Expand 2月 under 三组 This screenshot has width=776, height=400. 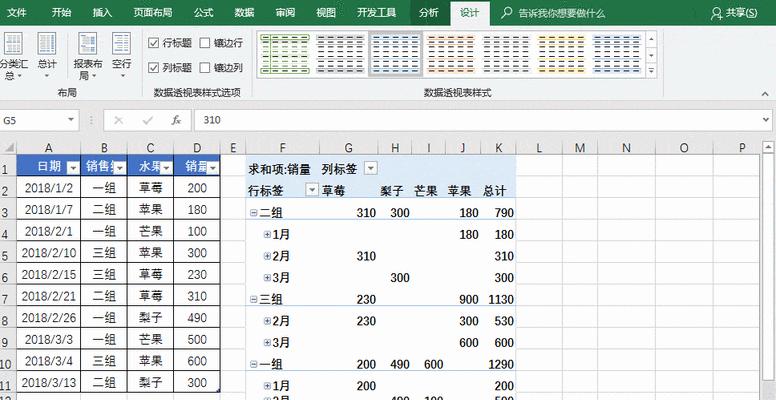click(x=267, y=321)
